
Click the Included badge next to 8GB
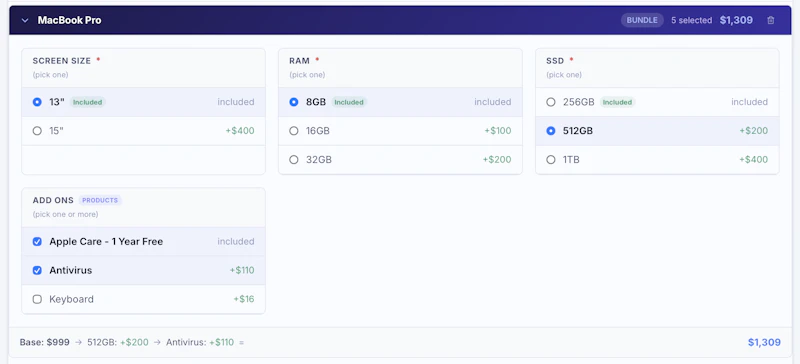click(x=349, y=102)
